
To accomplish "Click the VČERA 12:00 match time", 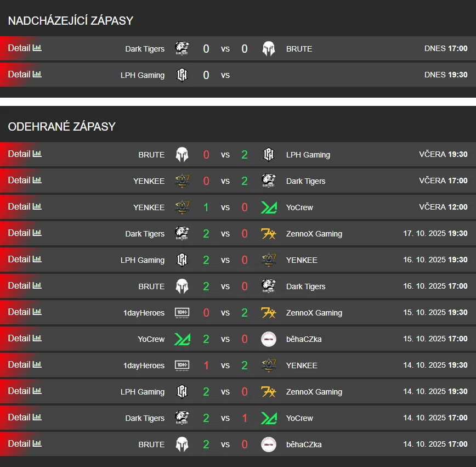I will 443,207.
